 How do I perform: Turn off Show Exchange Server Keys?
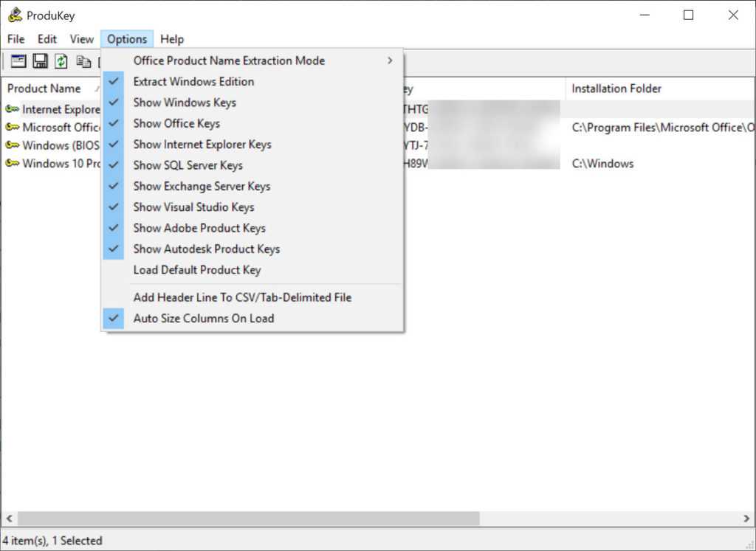point(252,186)
